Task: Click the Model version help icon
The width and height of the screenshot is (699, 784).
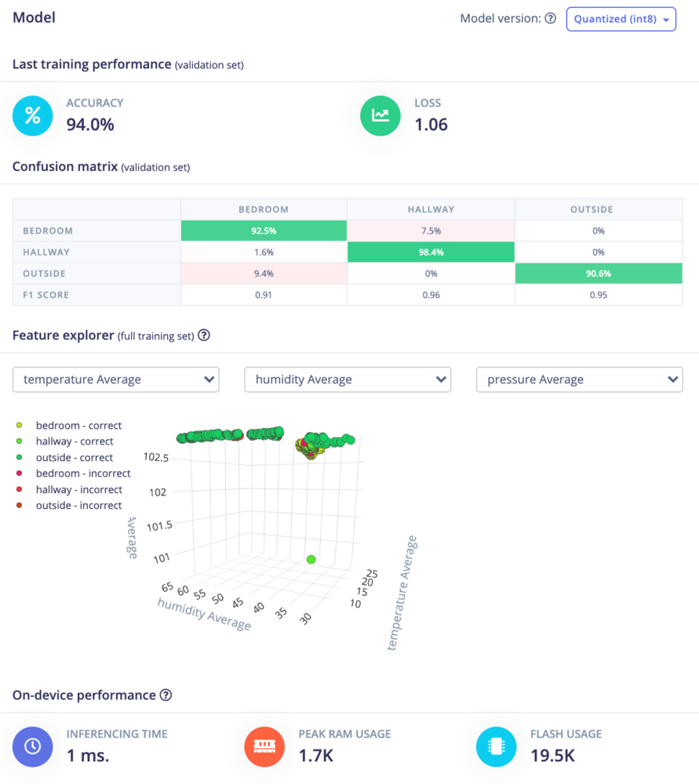Action: click(551, 19)
